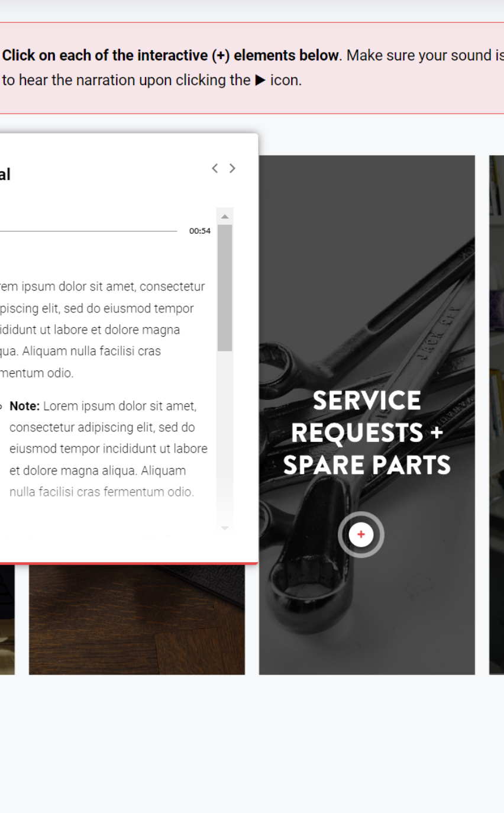Viewport: 504px width, 813px height.
Task: Go to previous popup using left chevron
Action: coord(215,169)
